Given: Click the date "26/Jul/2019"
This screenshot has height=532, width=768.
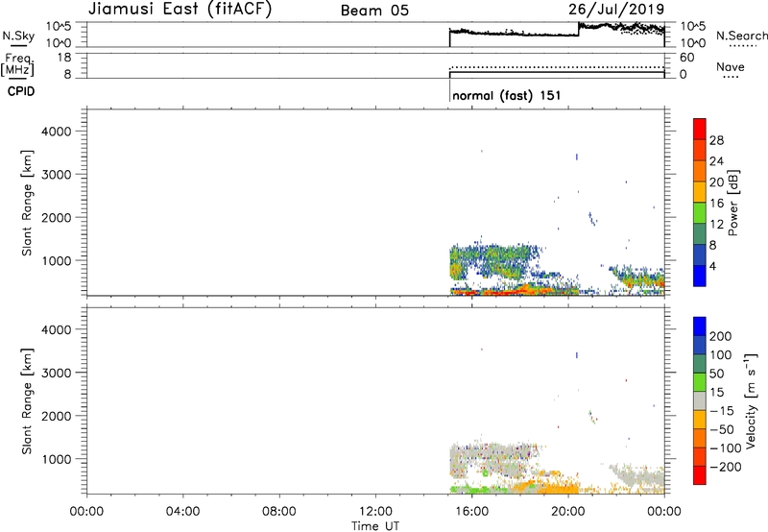Looking at the screenshot, I should [x=616, y=9].
